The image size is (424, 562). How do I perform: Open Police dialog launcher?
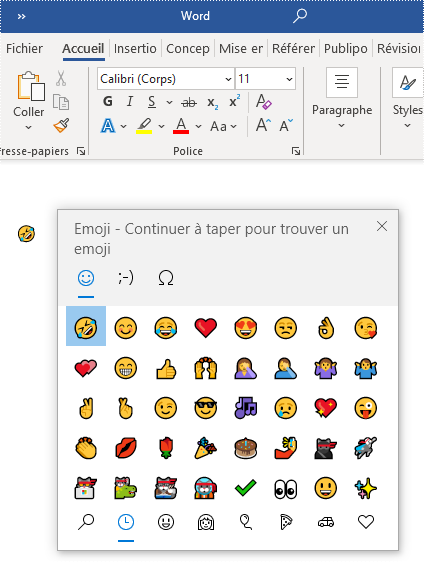(296, 151)
